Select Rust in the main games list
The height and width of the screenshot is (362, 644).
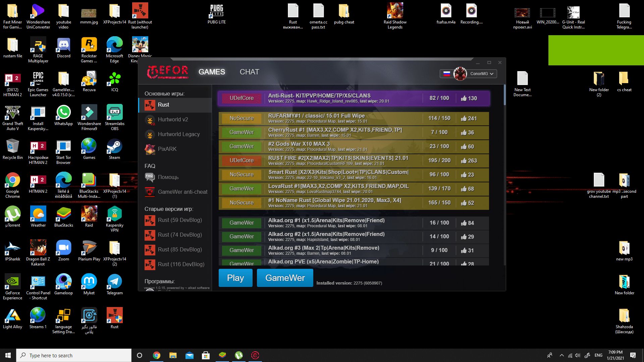(x=175, y=105)
